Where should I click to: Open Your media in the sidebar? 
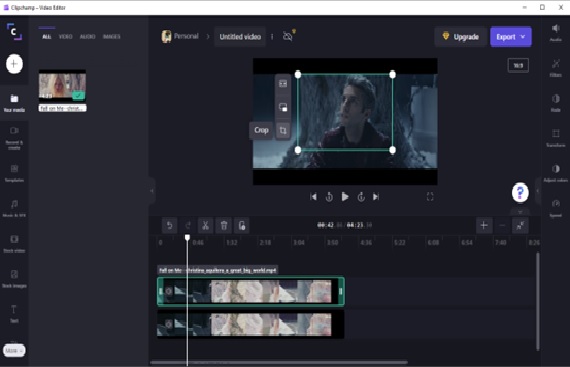pyautogui.click(x=14, y=103)
